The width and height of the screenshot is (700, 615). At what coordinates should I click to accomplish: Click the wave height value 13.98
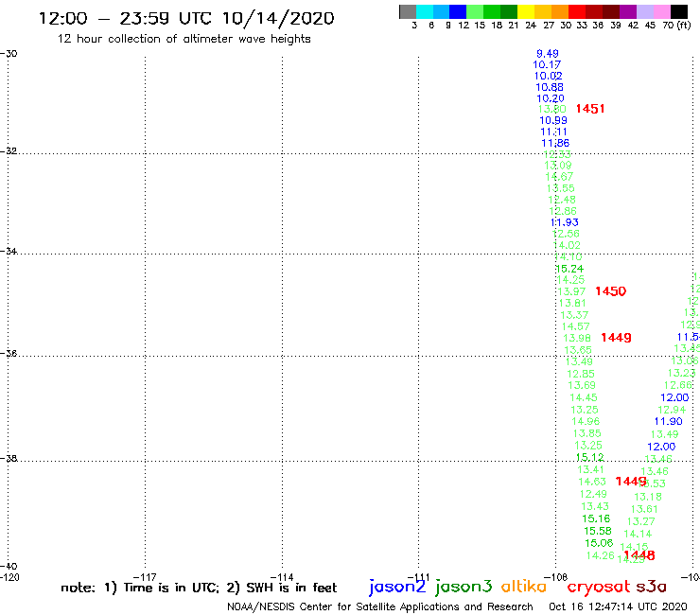577,338
